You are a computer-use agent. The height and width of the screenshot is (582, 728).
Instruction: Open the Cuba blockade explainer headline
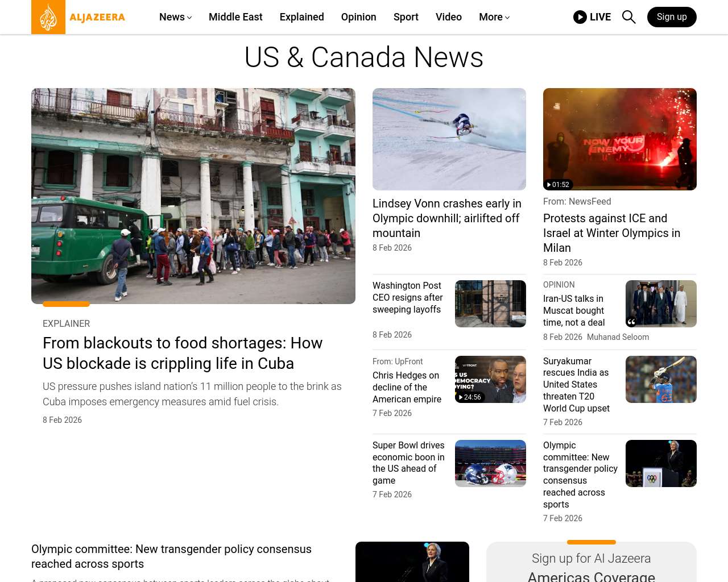[183, 353]
